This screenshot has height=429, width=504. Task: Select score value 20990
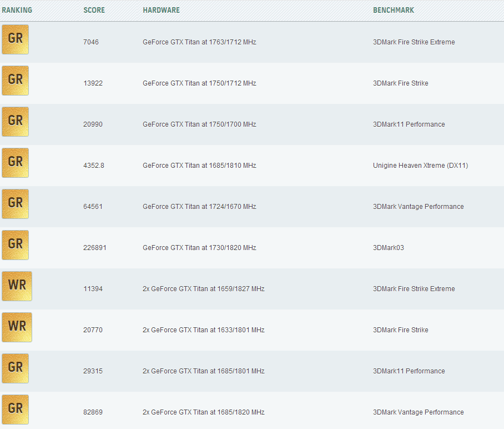pyautogui.click(x=93, y=124)
